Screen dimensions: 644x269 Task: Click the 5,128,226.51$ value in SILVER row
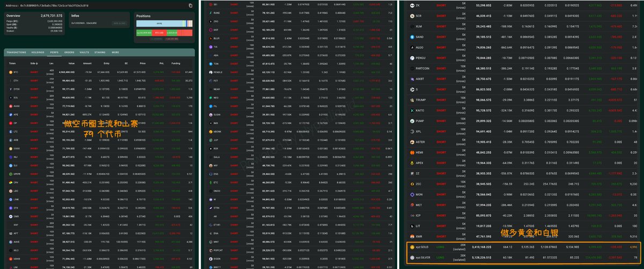point(482,257)
